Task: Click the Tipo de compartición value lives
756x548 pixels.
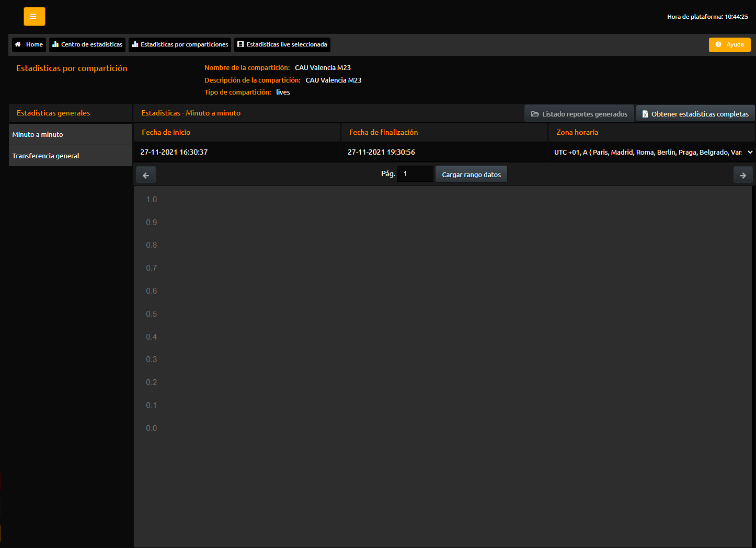Action: pyautogui.click(x=283, y=92)
